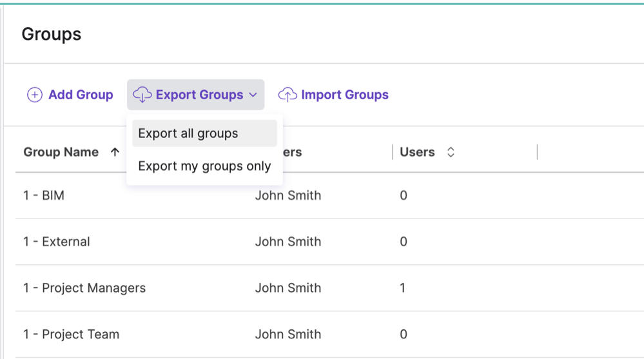
Task: Open the 1 - BIM group
Action: (44, 195)
